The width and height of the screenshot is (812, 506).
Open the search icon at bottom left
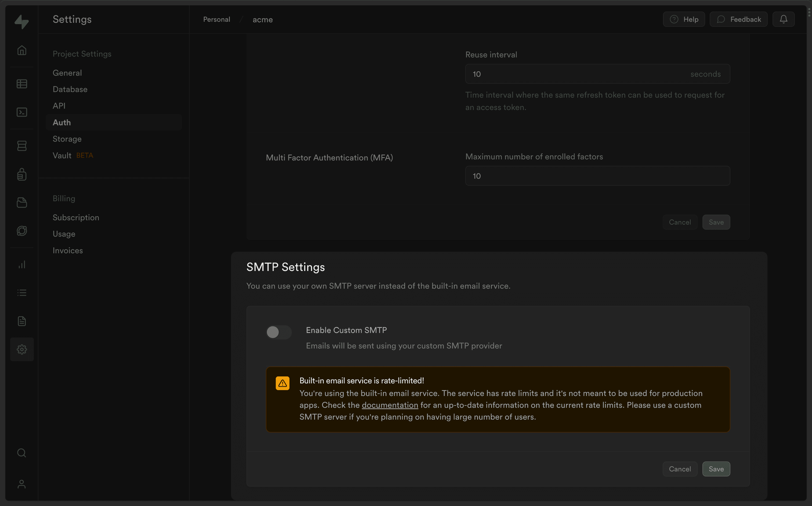pyautogui.click(x=22, y=452)
